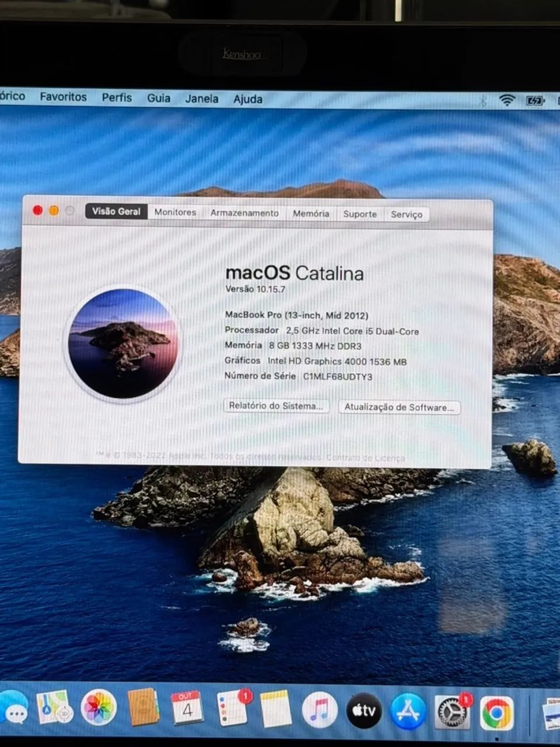Screen dimensions: 560x747
Task: Click 2,5 GHz Intel Core i5 Dual-Core text
Action: (x=352, y=331)
